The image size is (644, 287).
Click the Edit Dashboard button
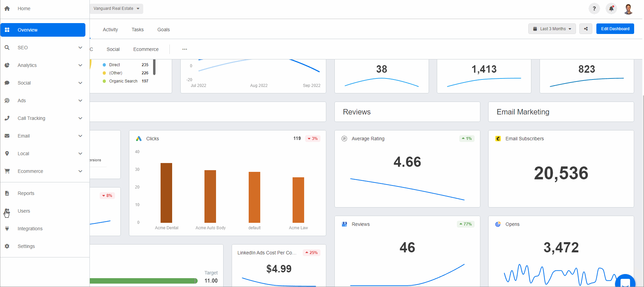(615, 29)
